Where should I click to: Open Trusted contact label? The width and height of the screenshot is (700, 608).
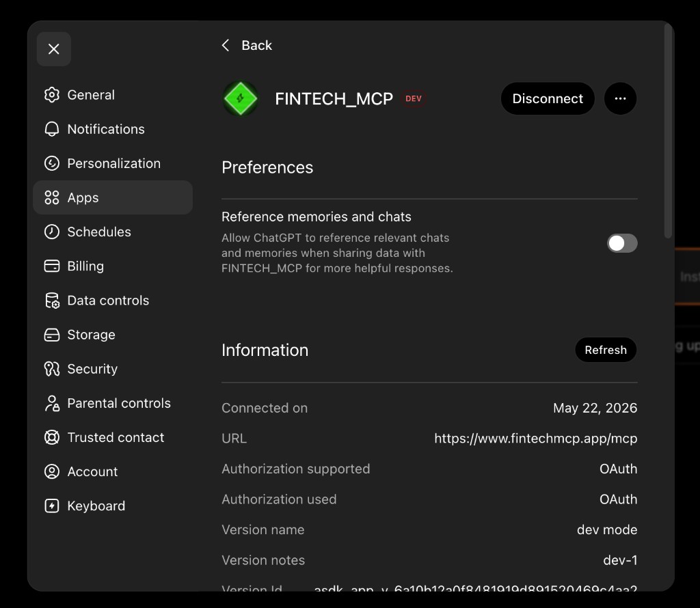116,438
